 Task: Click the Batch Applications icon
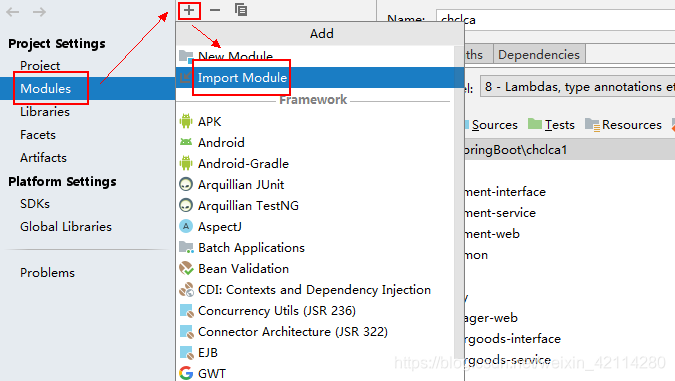[186, 247]
